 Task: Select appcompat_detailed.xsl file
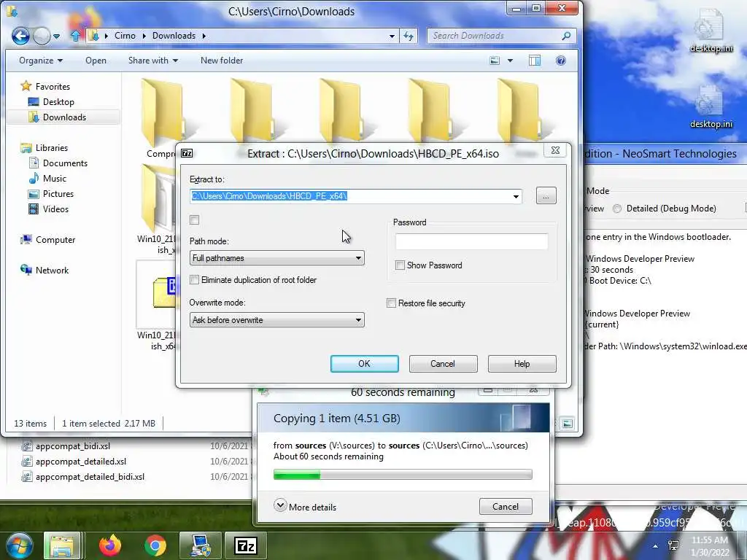pos(74,462)
